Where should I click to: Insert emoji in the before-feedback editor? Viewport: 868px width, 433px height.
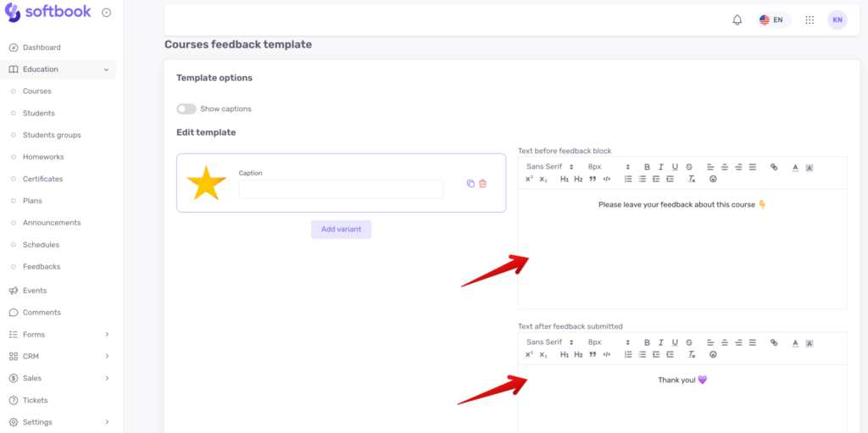pos(713,179)
